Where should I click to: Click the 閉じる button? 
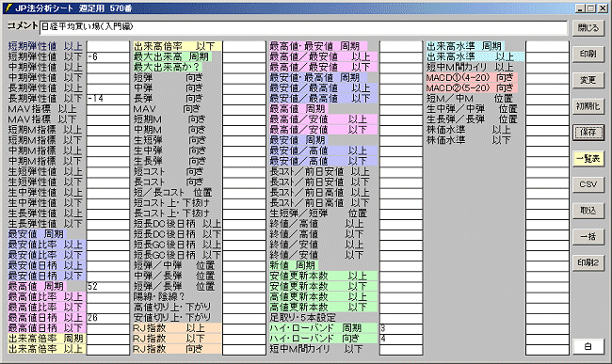pyautogui.click(x=588, y=27)
